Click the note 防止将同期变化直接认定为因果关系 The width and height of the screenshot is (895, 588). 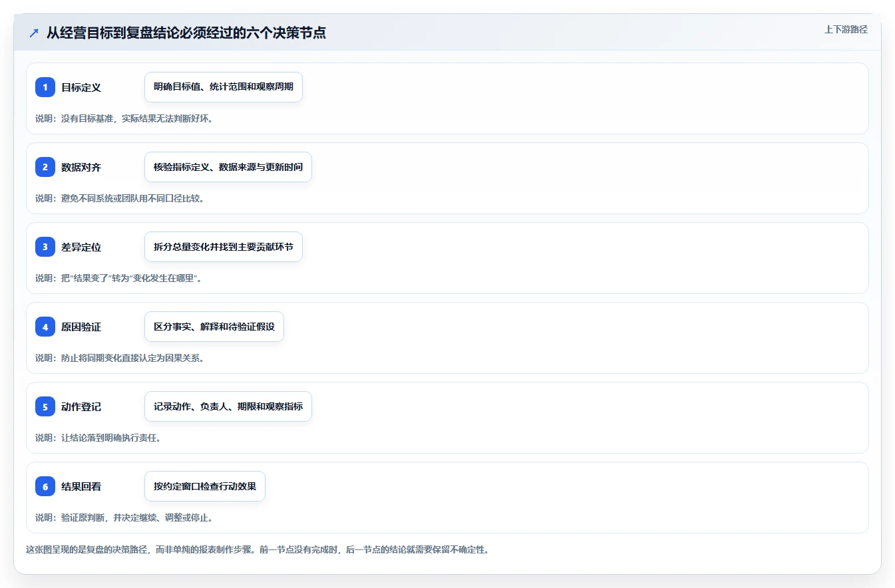click(x=120, y=358)
